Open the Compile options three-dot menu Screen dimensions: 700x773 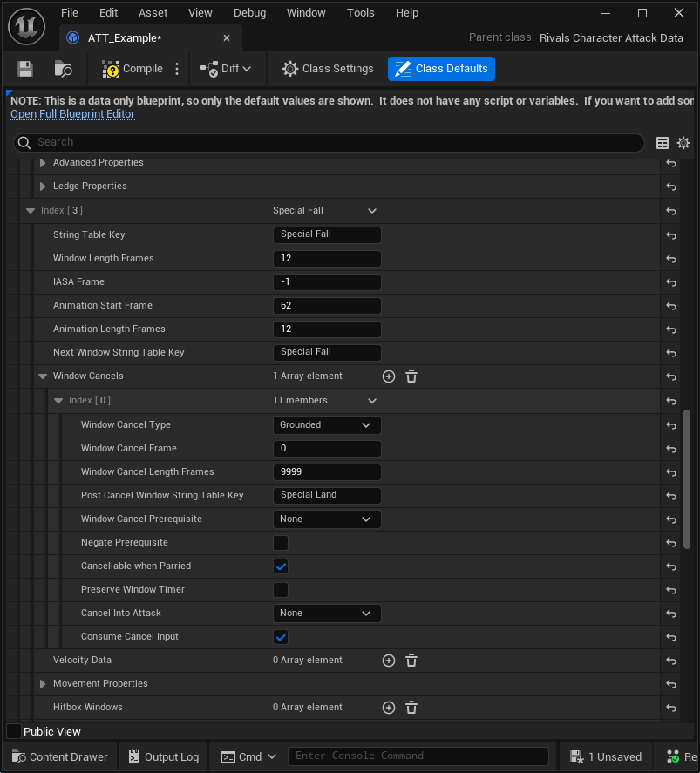[x=177, y=69]
